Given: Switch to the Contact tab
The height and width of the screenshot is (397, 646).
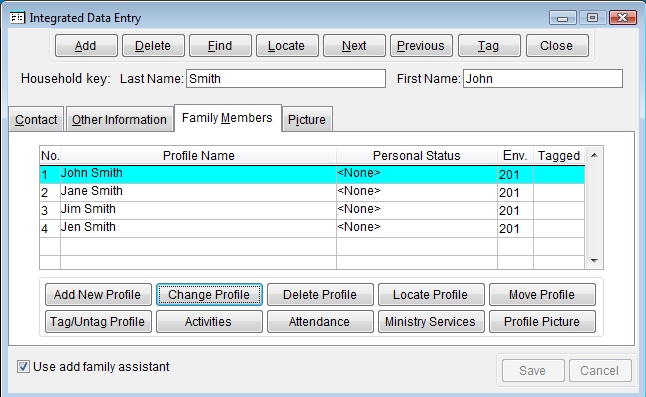Looking at the screenshot, I should [x=36, y=119].
